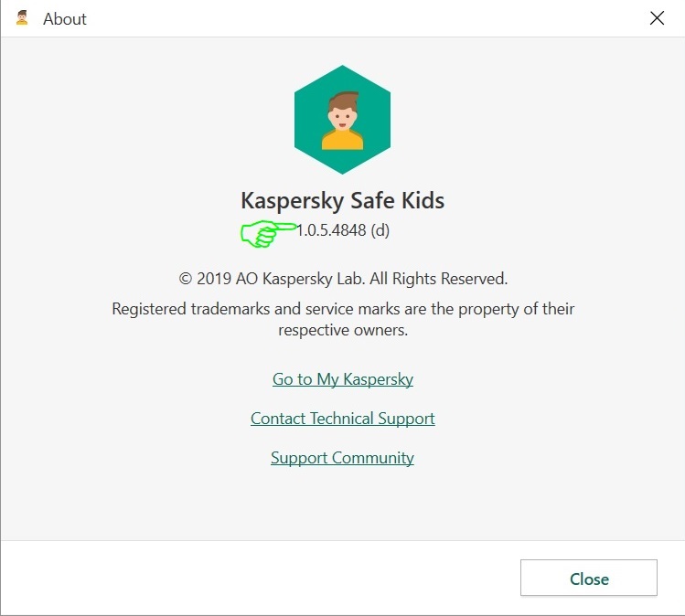Click the "About" window title text
This screenshot has width=685, height=616.
[x=65, y=18]
